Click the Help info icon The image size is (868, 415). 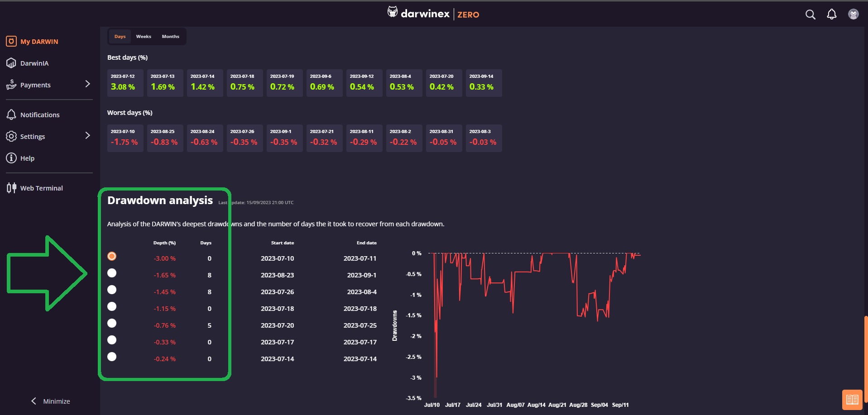[11, 158]
